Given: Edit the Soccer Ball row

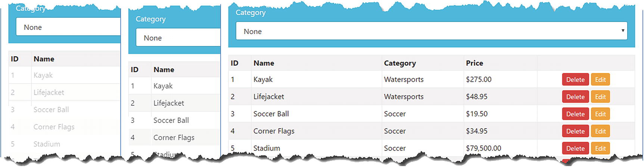Looking at the screenshot, I should click(600, 114).
